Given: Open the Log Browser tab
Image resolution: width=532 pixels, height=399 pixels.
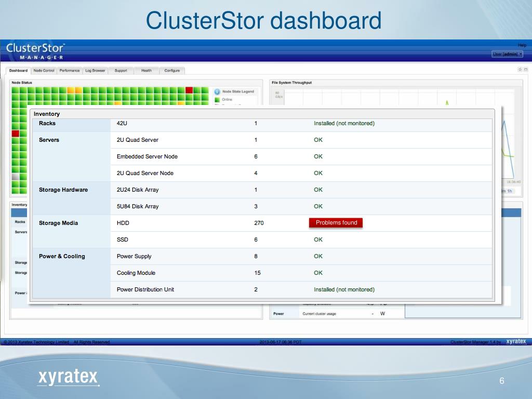Looking at the screenshot, I should point(95,71).
